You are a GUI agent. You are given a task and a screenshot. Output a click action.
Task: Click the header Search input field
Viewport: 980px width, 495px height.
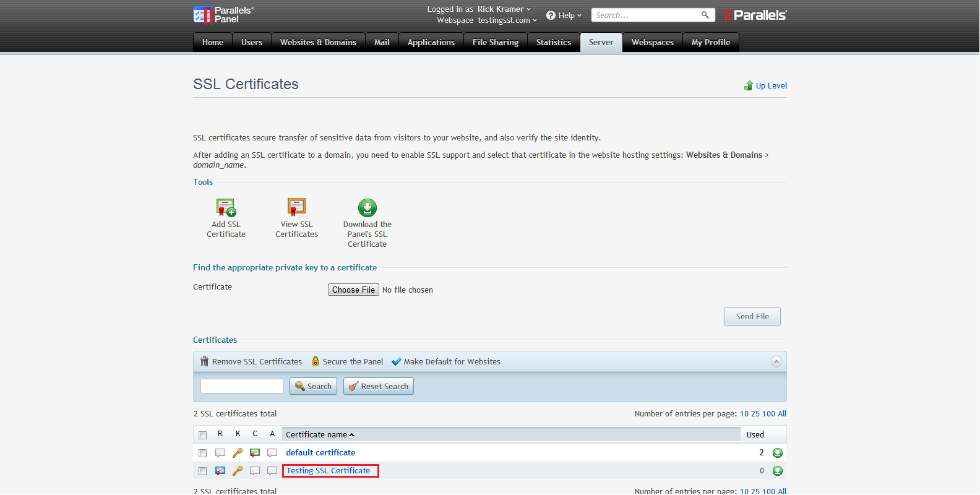(x=645, y=15)
